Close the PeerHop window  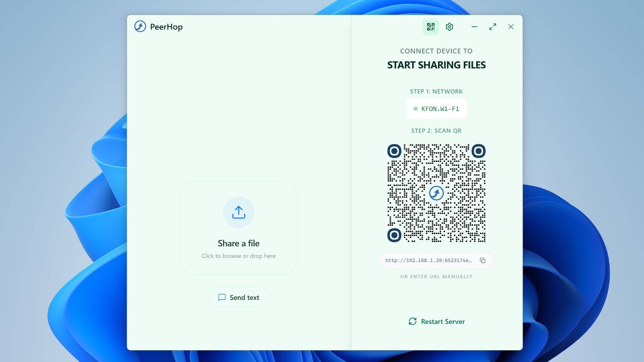pos(511,27)
